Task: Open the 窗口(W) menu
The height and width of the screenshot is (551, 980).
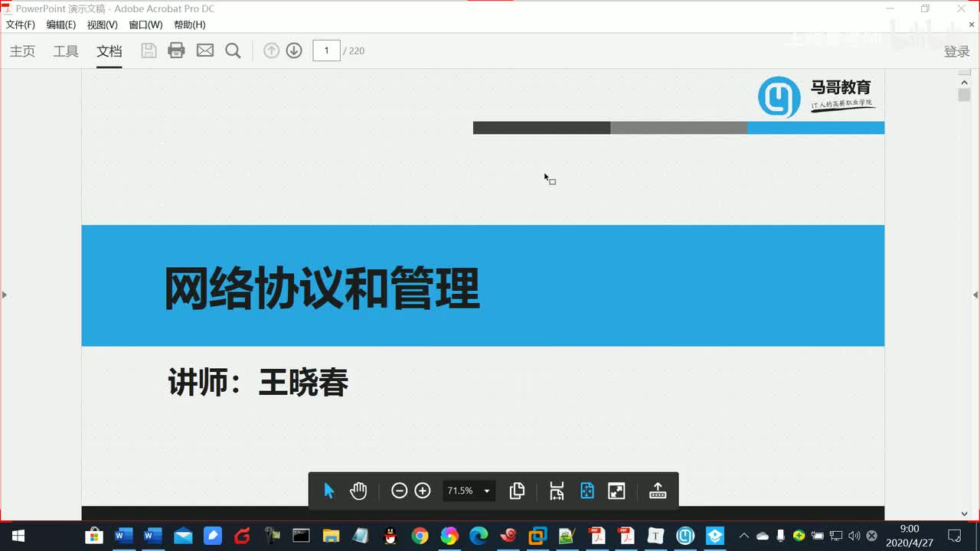Action: (x=145, y=24)
